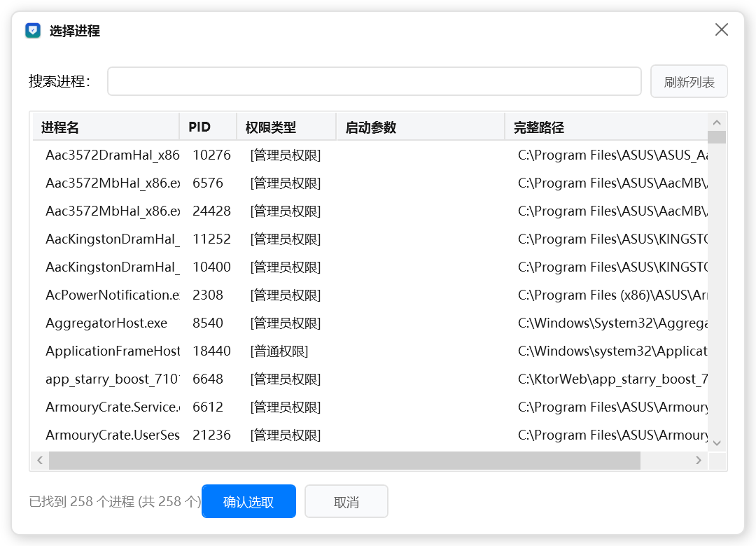The height and width of the screenshot is (546, 756).
Task: Click the 搜索进程 label
Action: [x=59, y=81]
